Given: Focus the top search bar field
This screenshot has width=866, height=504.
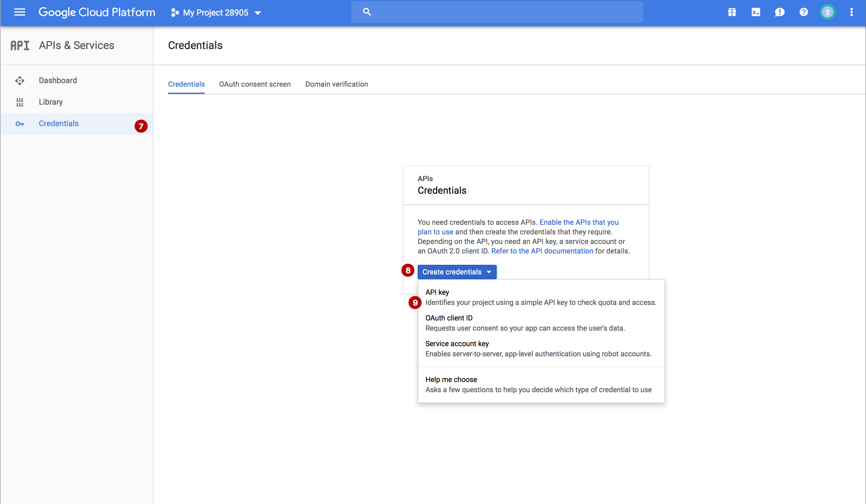Looking at the screenshot, I should tap(497, 12).
